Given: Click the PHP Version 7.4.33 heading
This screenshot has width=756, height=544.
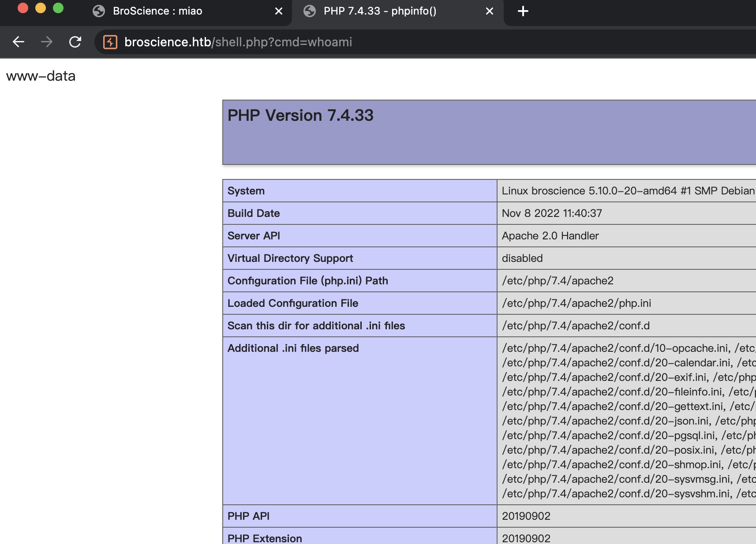Looking at the screenshot, I should point(300,116).
